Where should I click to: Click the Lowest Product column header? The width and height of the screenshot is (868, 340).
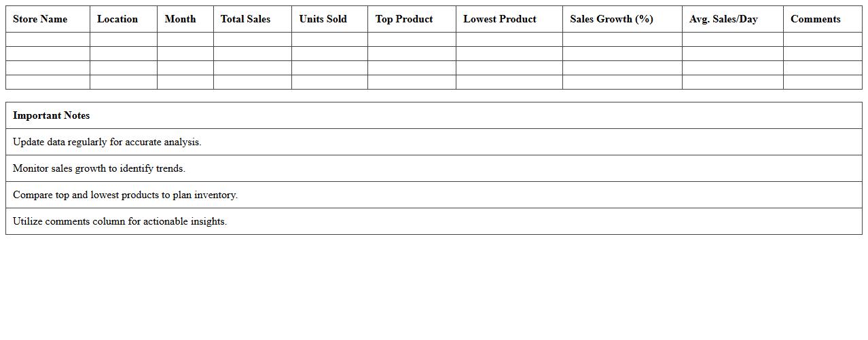point(500,19)
